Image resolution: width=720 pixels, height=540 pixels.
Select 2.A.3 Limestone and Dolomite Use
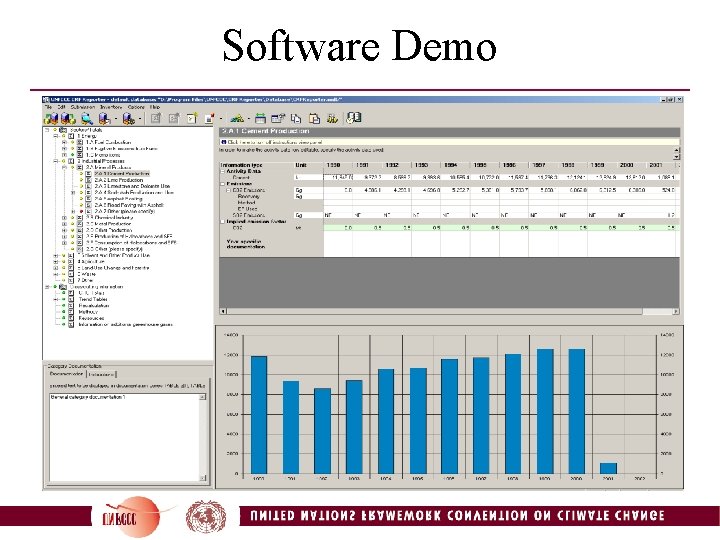click(132, 186)
